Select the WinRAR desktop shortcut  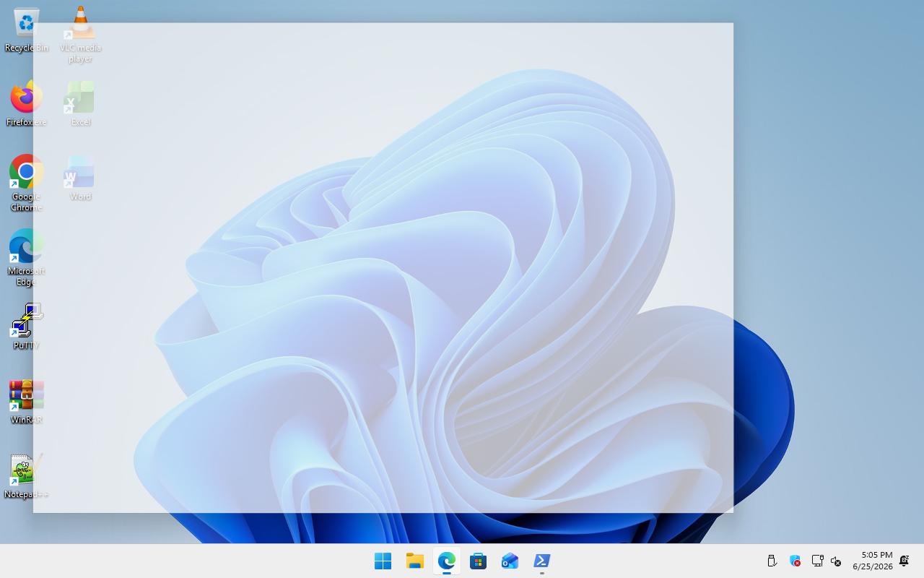pyautogui.click(x=27, y=402)
